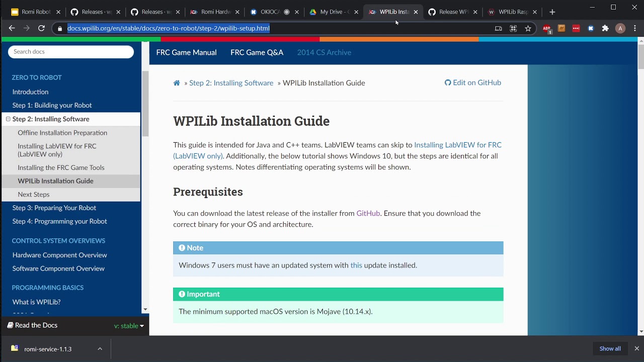Open the profile avatar A
The image size is (644, 362).
click(620, 28)
